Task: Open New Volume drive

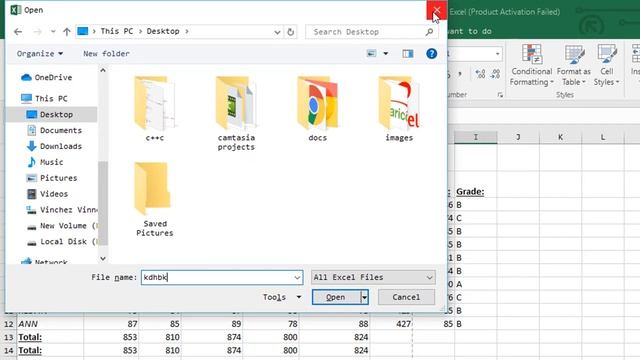Action: click(x=61, y=226)
